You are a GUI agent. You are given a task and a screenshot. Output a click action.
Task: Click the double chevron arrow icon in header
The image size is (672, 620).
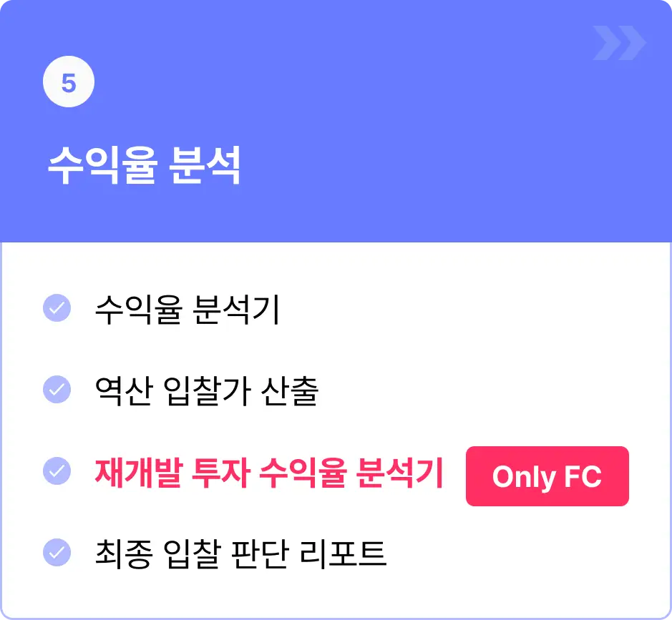(620, 43)
